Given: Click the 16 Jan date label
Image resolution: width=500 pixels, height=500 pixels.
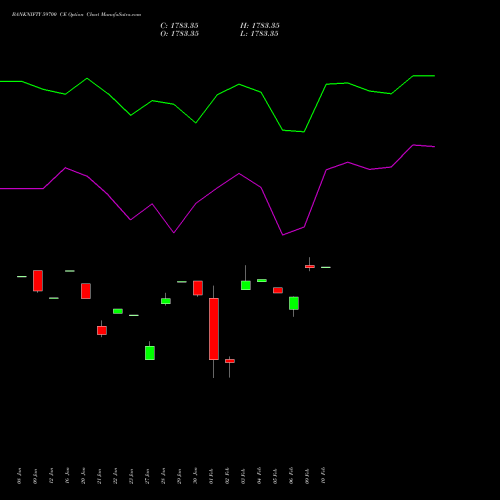Looking at the screenshot, I should [67, 476].
